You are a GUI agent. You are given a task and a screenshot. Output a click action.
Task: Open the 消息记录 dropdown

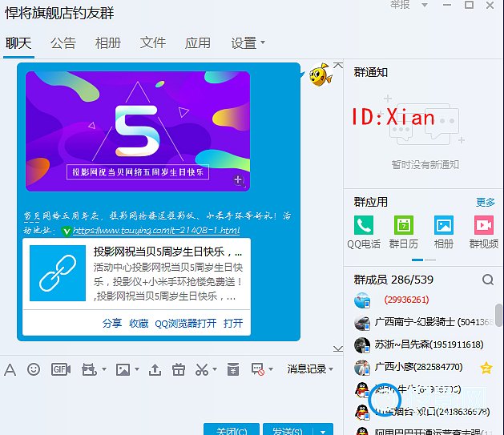pyautogui.click(x=310, y=369)
